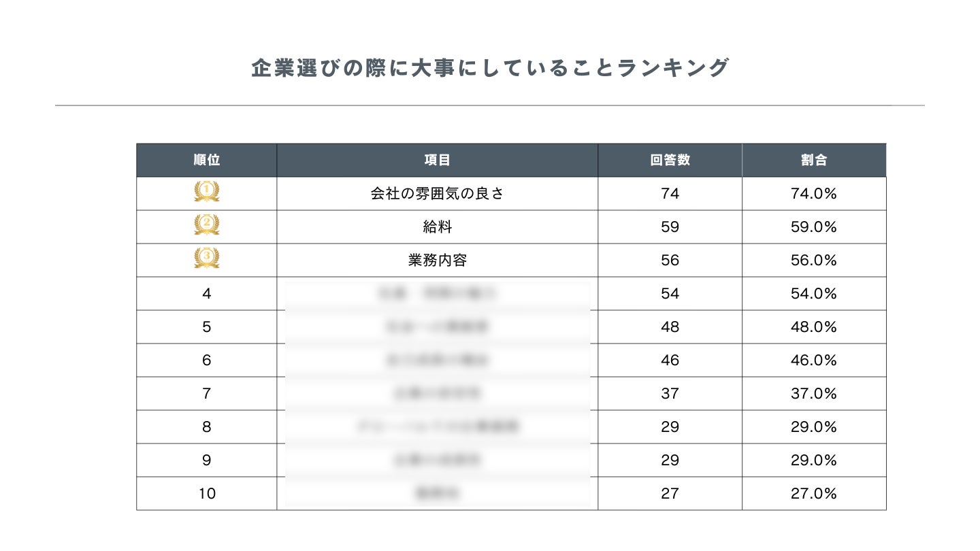Click the blurred item in rank 5 row

438,327
